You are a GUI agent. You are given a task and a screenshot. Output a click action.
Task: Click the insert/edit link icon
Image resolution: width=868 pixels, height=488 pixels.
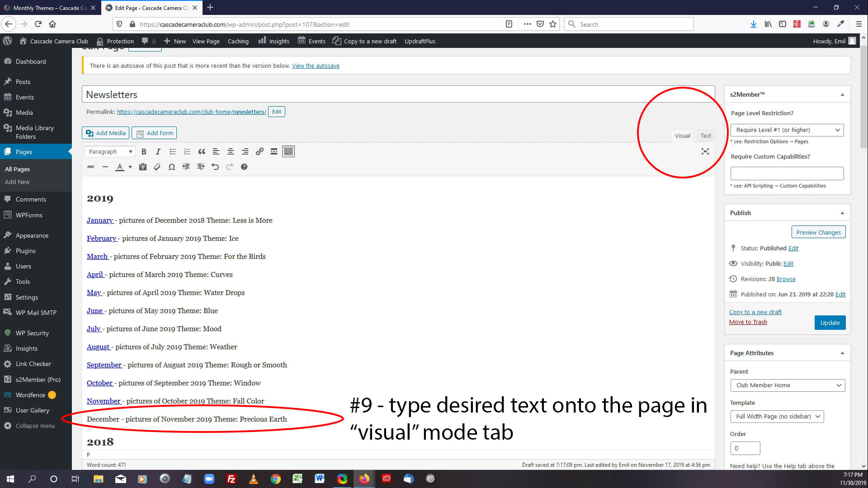(x=259, y=152)
